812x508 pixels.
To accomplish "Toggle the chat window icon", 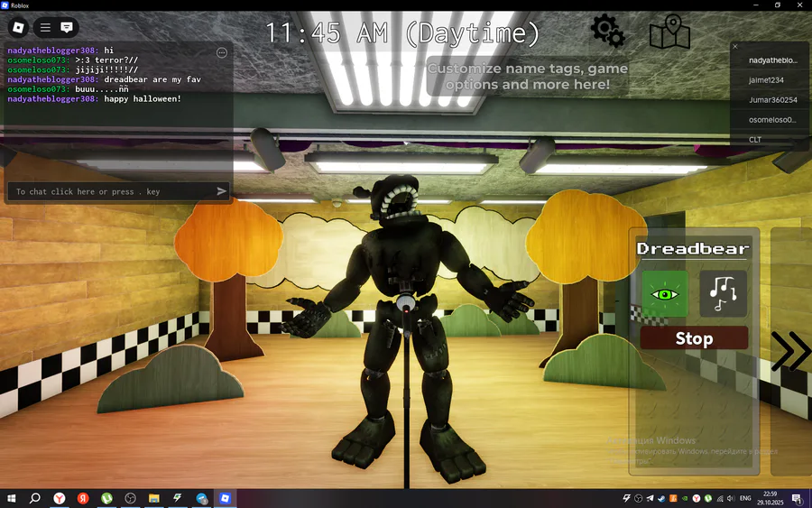I will pyautogui.click(x=67, y=27).
